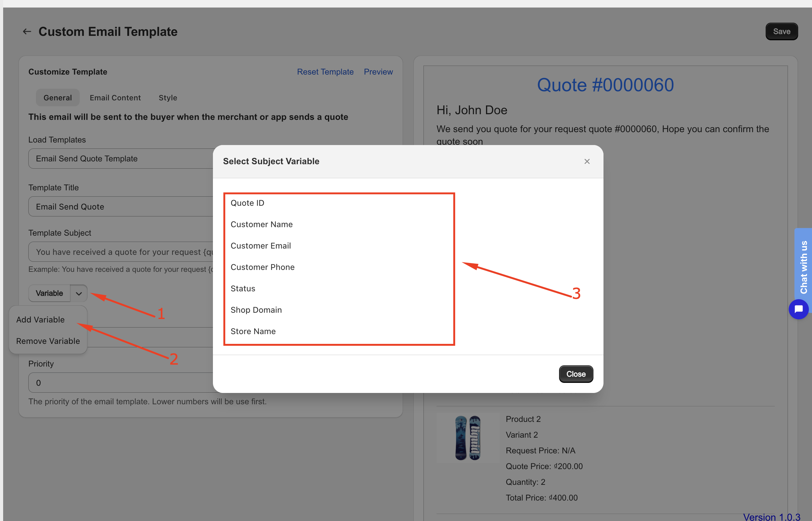This screenshot has height=521, width=812.
Task: Save the email template
Action: pyautogui.click(x=781, y=32)
